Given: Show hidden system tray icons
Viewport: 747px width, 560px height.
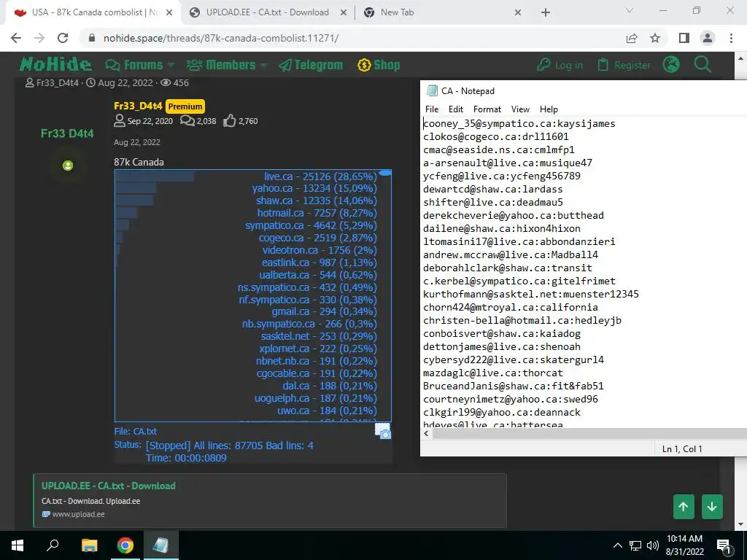Looking at the screenshot, I should (617, 545).
